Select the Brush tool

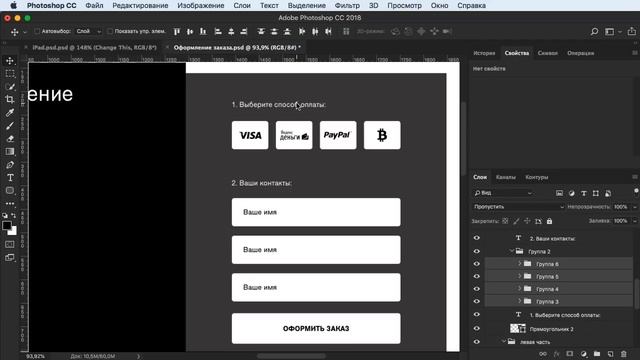coord(10,126)
